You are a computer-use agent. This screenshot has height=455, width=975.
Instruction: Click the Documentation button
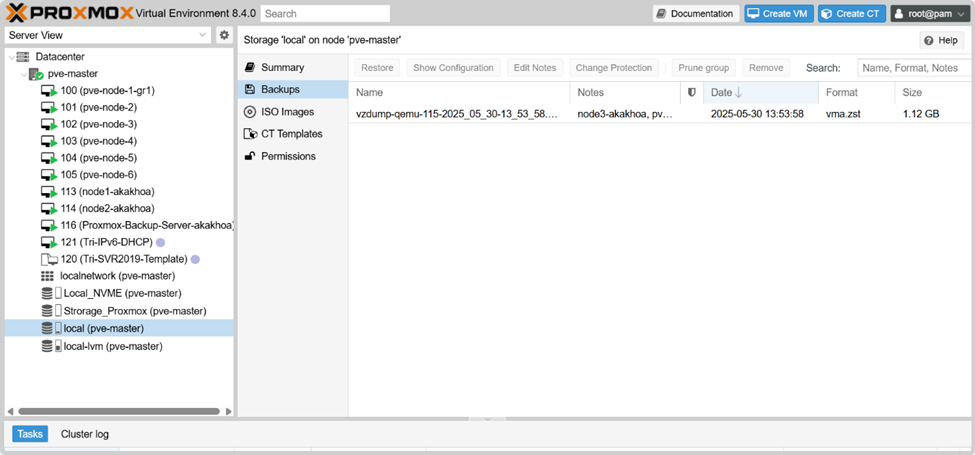pyautogui.click(x=696, y=13)
